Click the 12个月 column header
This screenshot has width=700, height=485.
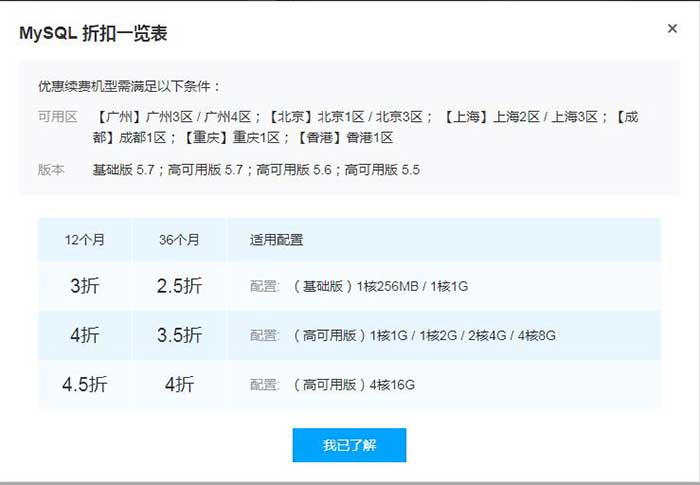84,240
